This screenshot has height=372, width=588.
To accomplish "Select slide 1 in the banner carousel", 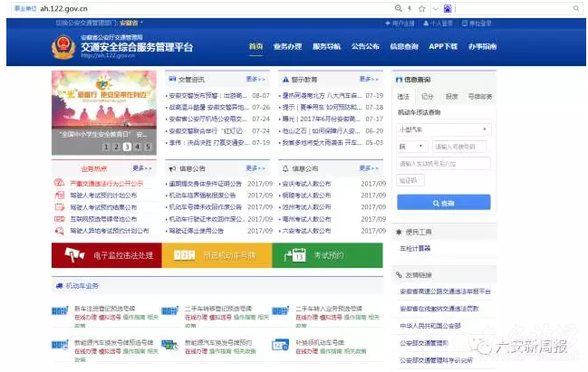I will pyautogui.click(x=104, y=146).
